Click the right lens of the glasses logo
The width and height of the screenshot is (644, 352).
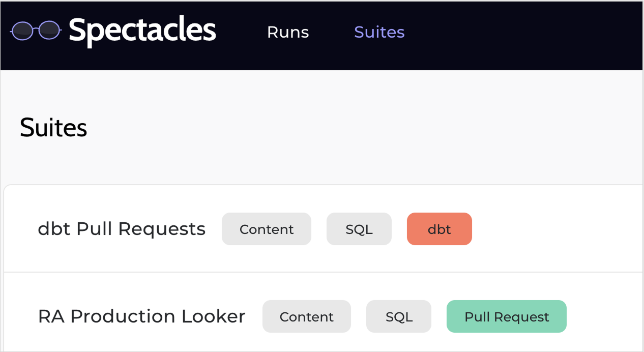(x=49, y=30)
